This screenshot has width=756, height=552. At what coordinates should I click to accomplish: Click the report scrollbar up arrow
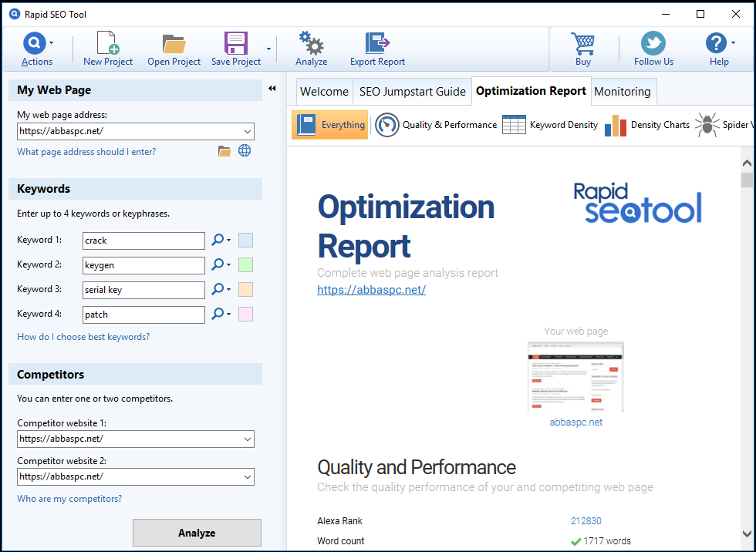pyautogui.click(x=747, y=163)
